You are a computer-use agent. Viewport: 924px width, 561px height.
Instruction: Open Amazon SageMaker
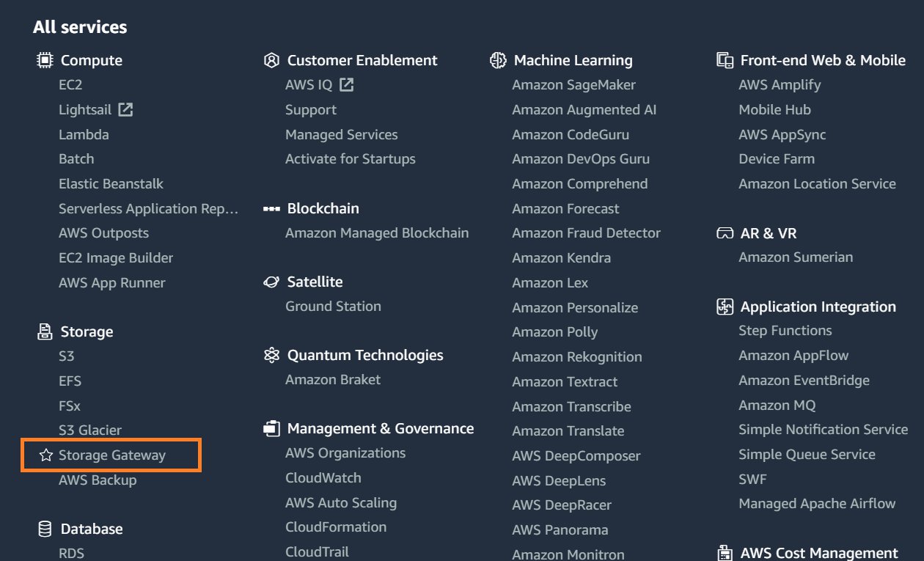574,85
